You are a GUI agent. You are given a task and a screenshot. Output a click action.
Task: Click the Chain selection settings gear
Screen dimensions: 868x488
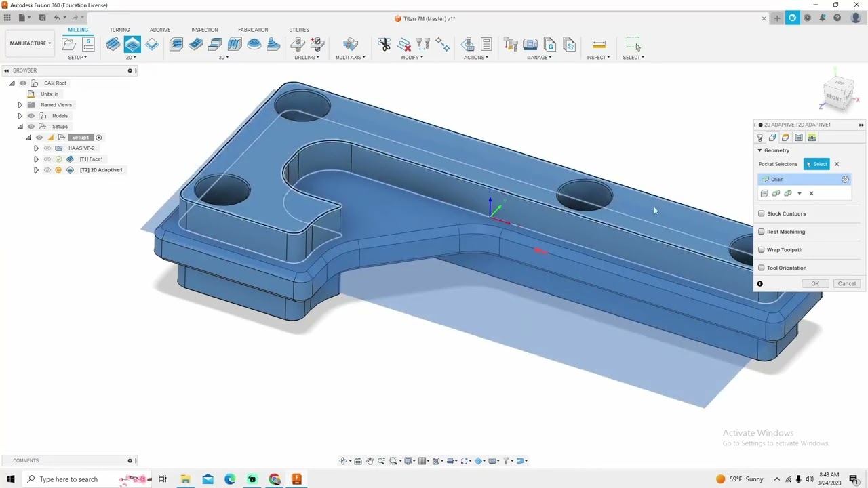[x=845, y=180]
